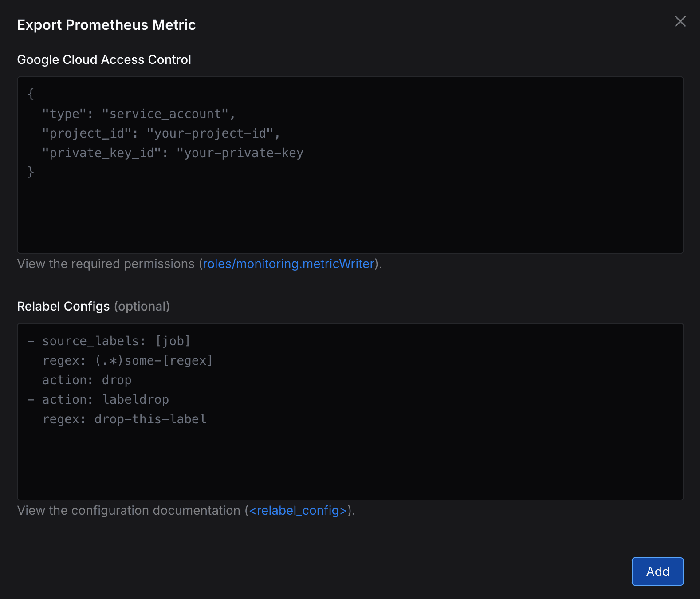Screen dimensions: 700x599
Task: Click the Add button
Action: [657, 571]
